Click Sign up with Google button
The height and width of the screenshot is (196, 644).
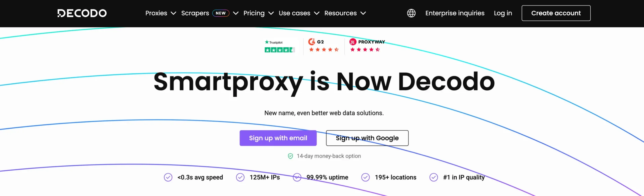367,138
